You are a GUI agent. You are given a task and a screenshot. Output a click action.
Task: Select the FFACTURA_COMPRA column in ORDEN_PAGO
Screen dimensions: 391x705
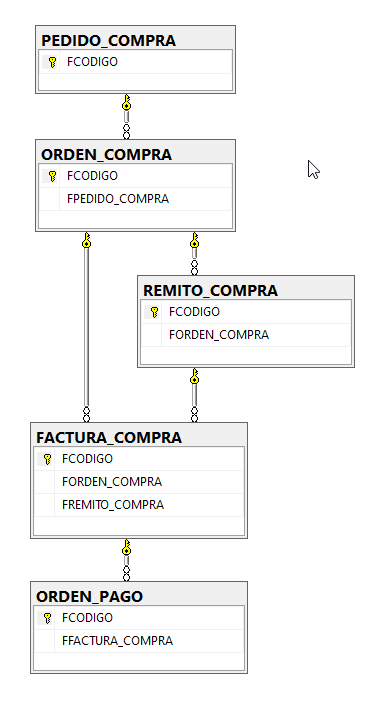point(139,641)
